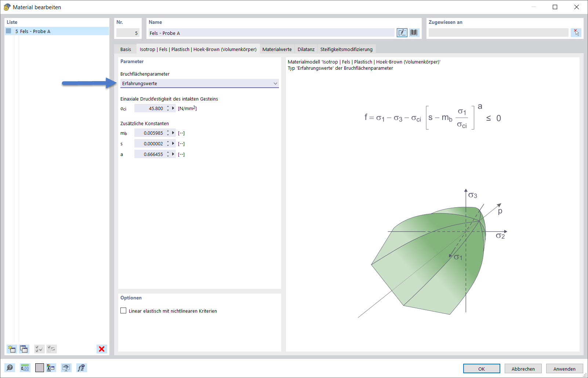Image resolution: width=588 pixels, height=378 pixels.
Task: Click the clear assignment cursor icon
Action: (x=576, y=33)
